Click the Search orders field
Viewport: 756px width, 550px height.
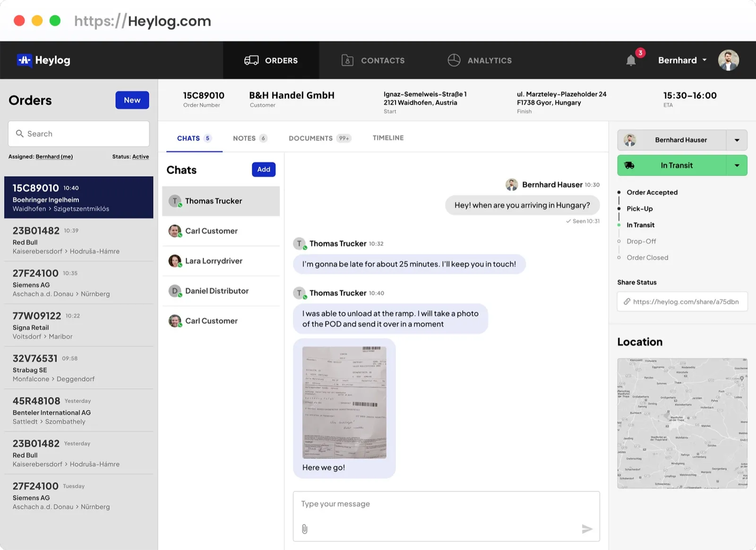[x=79, y=134]
